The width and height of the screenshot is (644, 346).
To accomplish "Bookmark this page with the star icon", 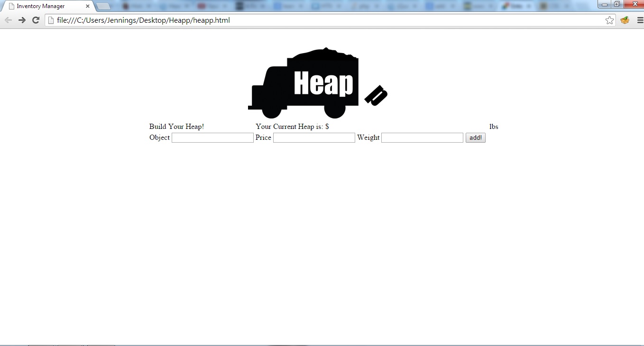I will click(x=609, y=20).
